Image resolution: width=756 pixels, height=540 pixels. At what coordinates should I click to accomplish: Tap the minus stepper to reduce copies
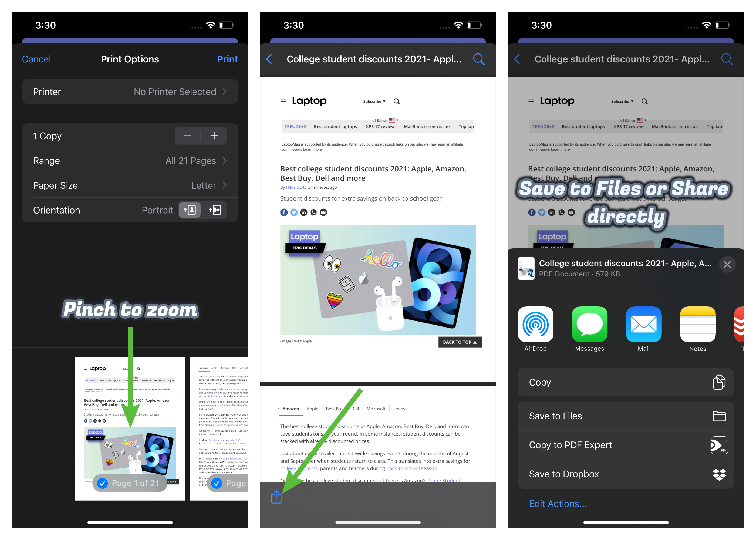pos(188,136)
